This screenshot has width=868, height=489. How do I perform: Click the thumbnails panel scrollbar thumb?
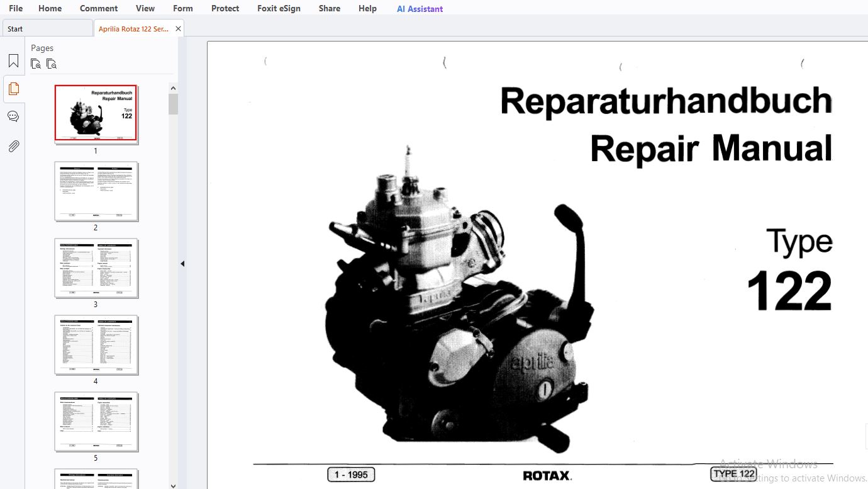[x=174, y=104]
